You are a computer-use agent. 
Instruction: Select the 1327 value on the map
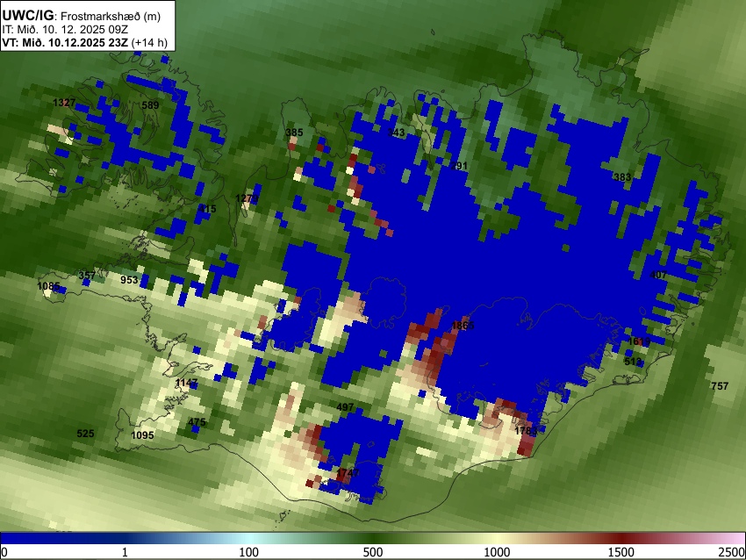(64, 103)
